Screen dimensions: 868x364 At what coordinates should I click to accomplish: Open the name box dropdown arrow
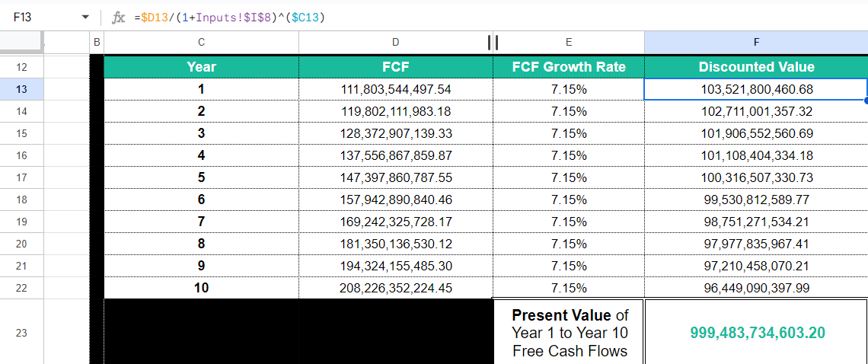coord(84,17)
